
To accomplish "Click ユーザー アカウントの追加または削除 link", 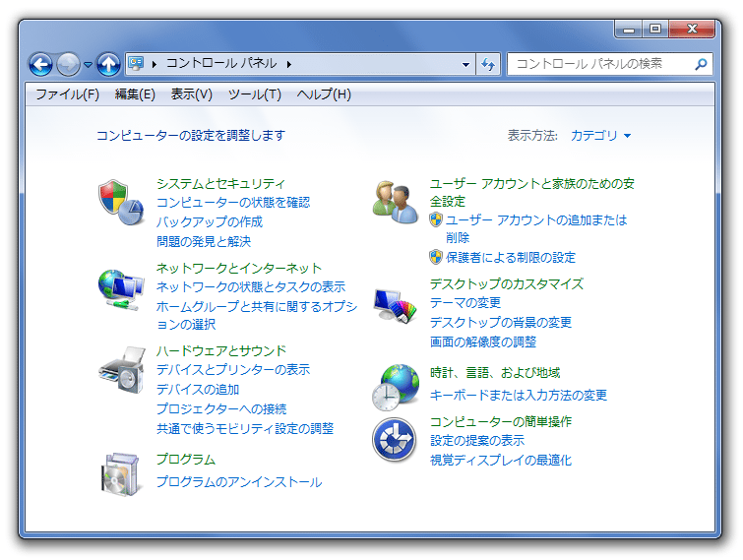I will coord(536,229).
